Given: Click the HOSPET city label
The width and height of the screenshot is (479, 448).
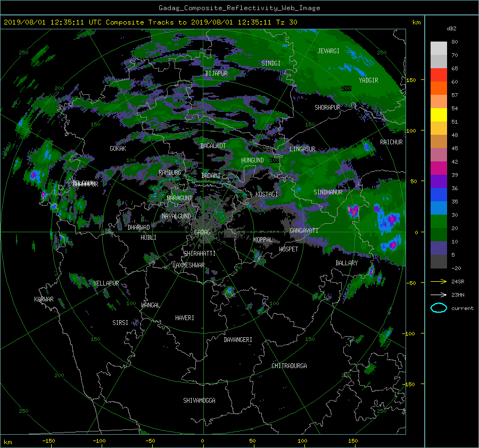Looking at the screenshot, I should [288, 249].
